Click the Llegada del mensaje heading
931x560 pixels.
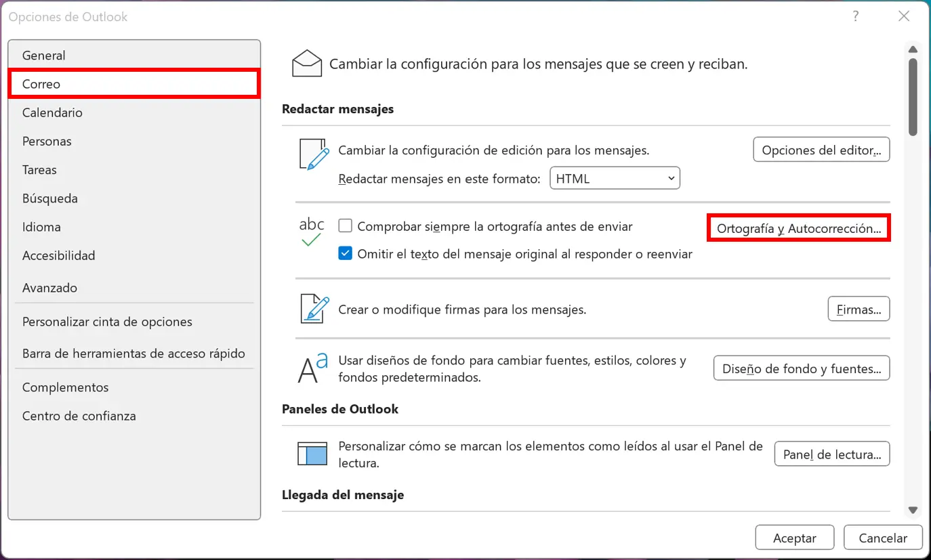343,495
